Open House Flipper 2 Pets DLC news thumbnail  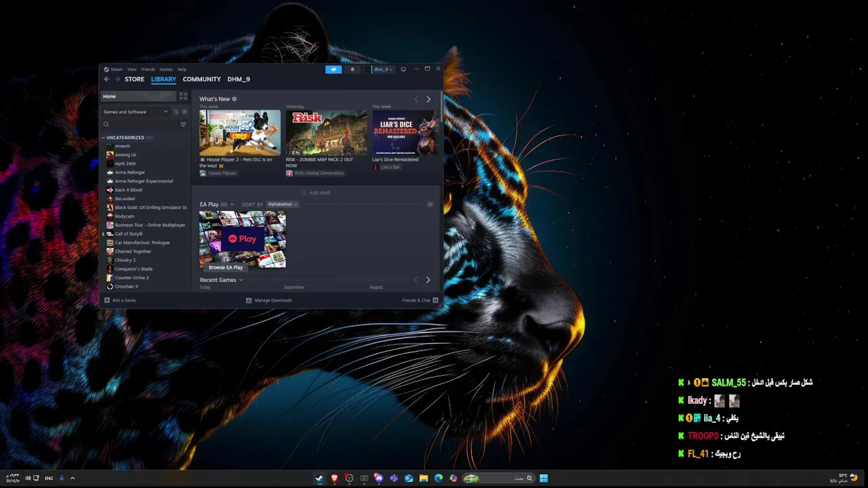239,133
